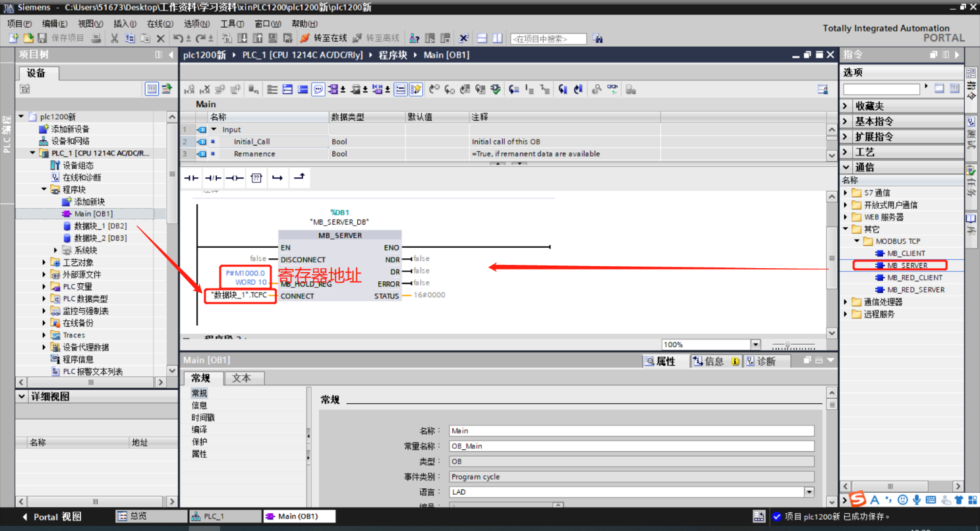The height and width of the screenshot is (531, 980).
Task: Click the Print icon in main toolbar
Action: pyautogui.click(x=96, y=38)
